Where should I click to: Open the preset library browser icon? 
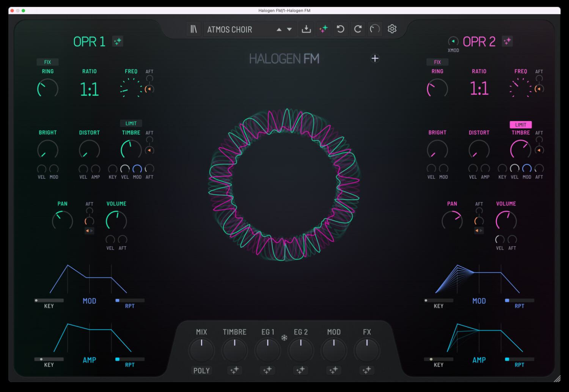(x=194, y=29)
